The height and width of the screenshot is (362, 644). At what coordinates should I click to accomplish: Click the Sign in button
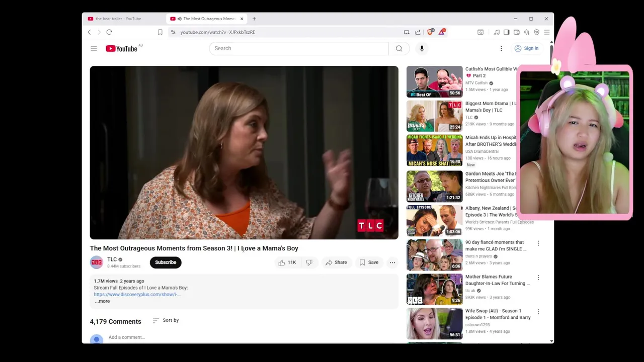(x=526, y=48)
